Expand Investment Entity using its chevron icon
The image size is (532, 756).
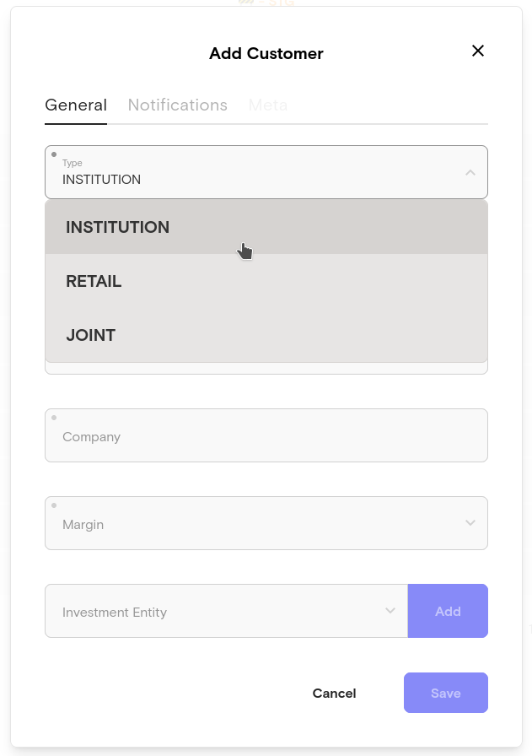coord(390,611)
